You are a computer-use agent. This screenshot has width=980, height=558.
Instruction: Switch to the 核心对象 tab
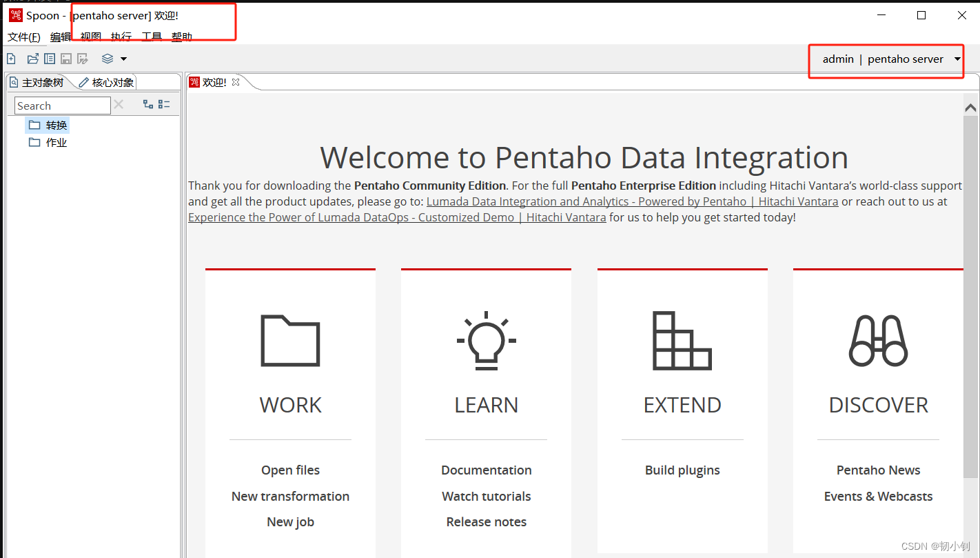pos(107,82)
